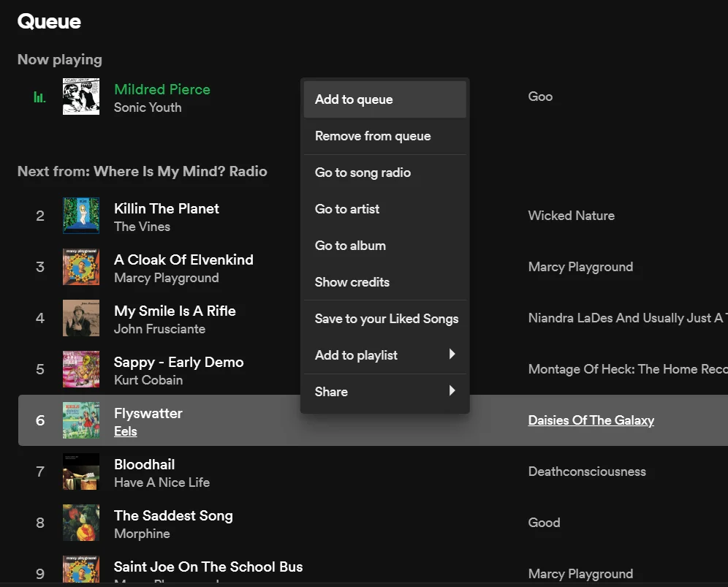This screenshot has width=728, height=587.
Task: Select the Bloodhail album artwork
Action: tap(81, 472)
